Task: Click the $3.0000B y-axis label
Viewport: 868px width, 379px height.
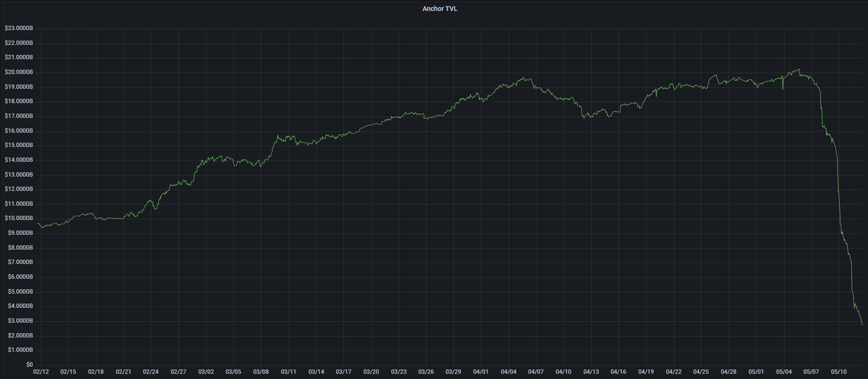Action: pyautogui.click(x=21, y=321)
